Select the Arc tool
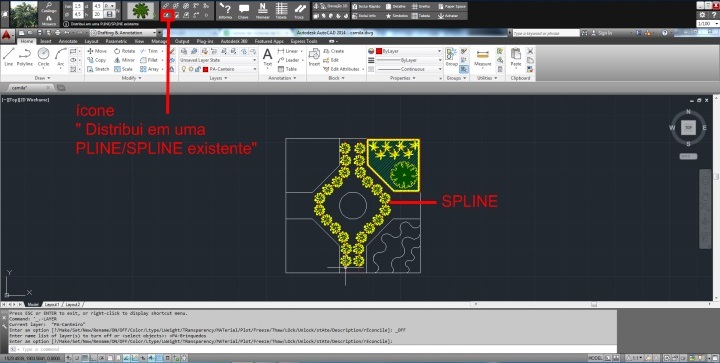720x363 pixels. [x=61, y=57]
